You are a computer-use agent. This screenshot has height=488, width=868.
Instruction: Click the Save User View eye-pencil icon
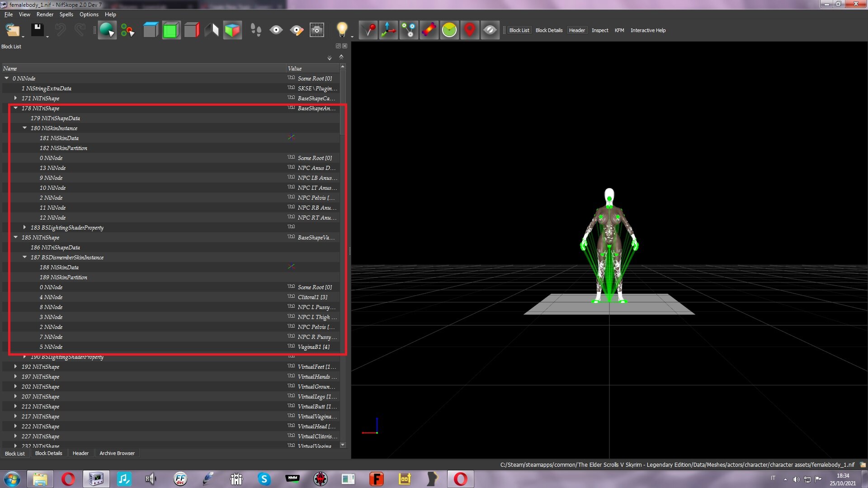(297, 30)
